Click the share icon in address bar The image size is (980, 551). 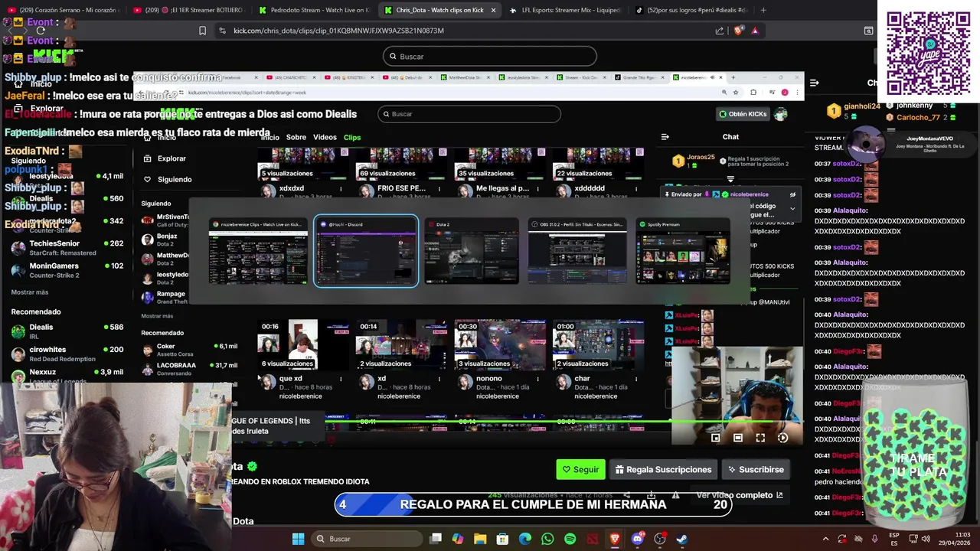point(720,31)
